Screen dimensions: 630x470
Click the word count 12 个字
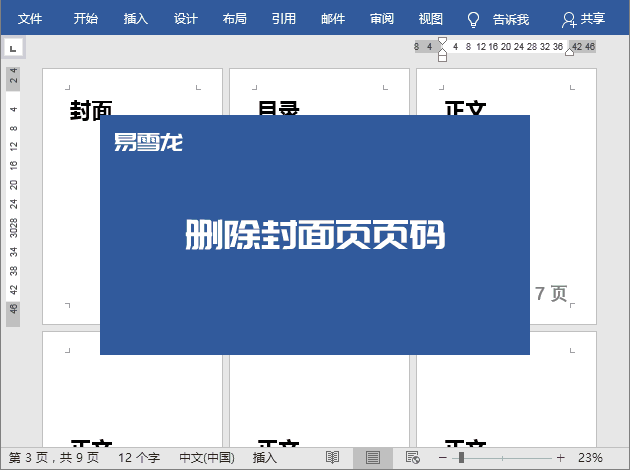[x=139, y=458]
